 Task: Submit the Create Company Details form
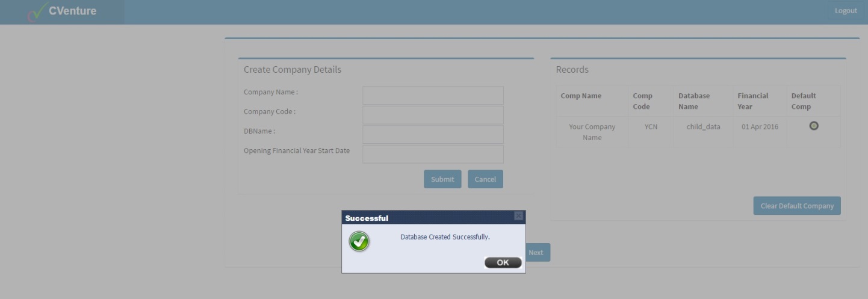[x=442, y=179]
